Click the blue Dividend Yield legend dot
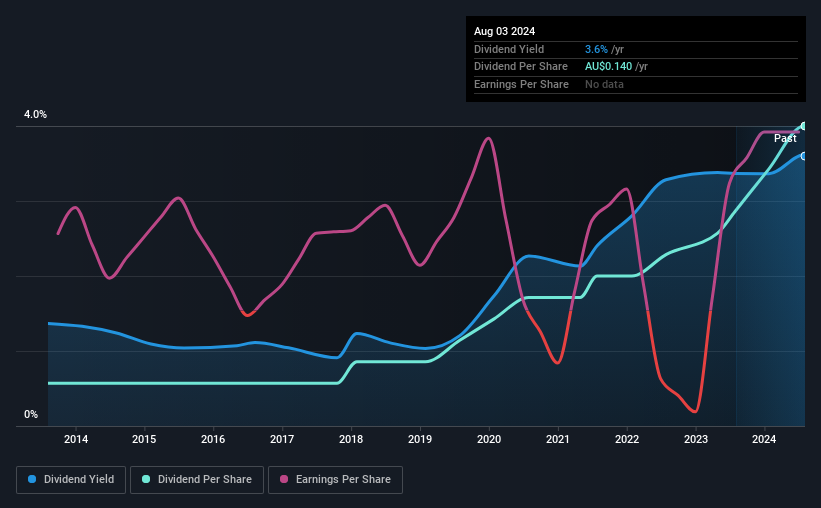 pyautogui.click(x=32, y=480)
